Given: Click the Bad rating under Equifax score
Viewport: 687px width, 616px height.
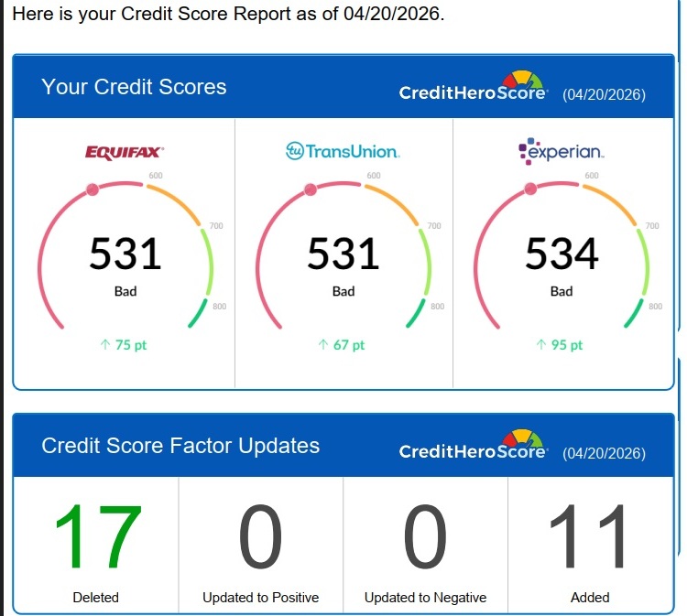Looking at the screenshot, I should coord(125,291).
